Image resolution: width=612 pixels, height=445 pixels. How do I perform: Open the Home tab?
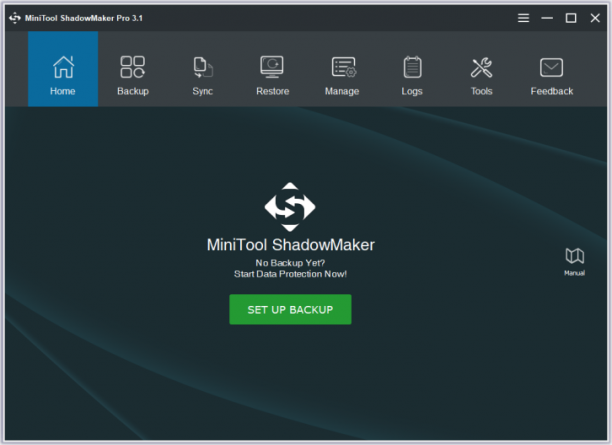63,69
